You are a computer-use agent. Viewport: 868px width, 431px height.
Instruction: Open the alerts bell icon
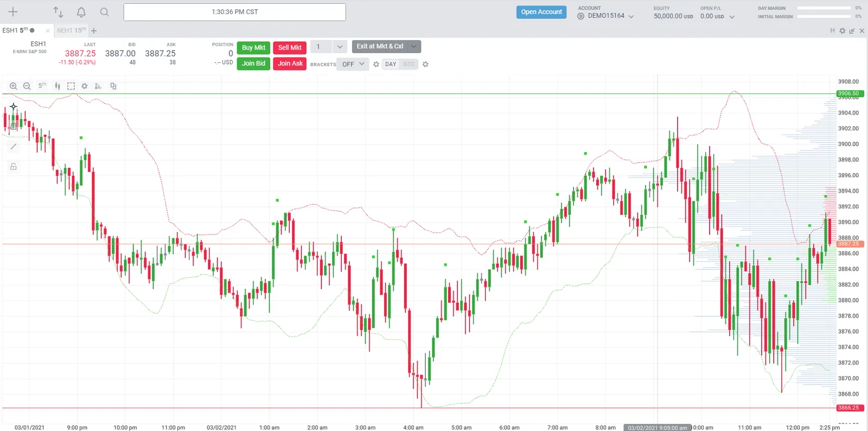[81, 12]
